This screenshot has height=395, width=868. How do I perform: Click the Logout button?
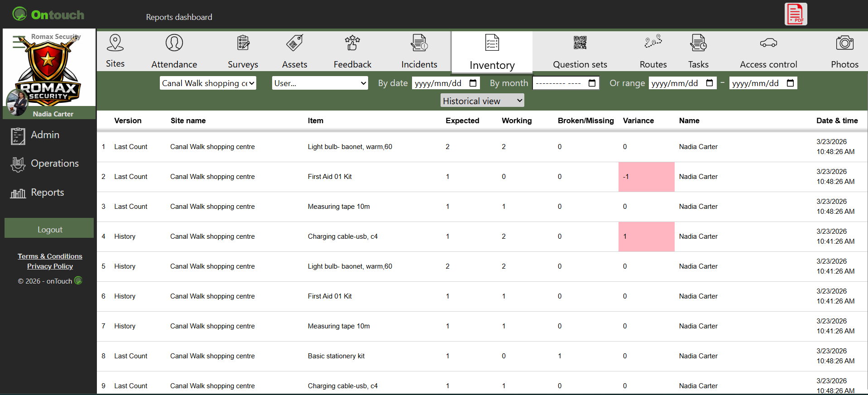[49, 230]
